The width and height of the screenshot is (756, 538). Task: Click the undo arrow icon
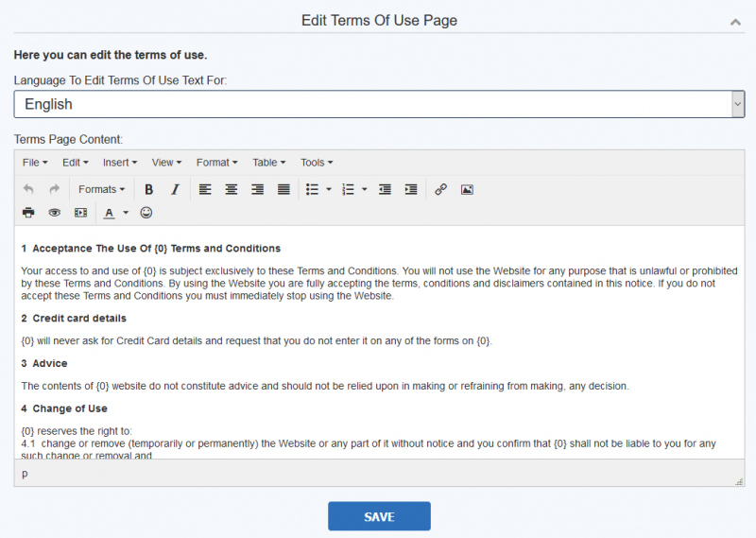(x=28, y=189)
